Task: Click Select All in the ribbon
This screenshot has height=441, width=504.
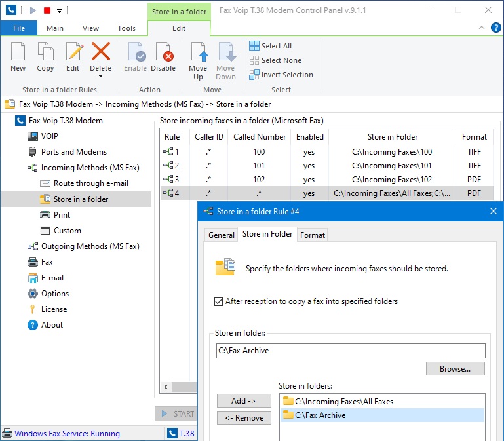Action: (271, 46)
